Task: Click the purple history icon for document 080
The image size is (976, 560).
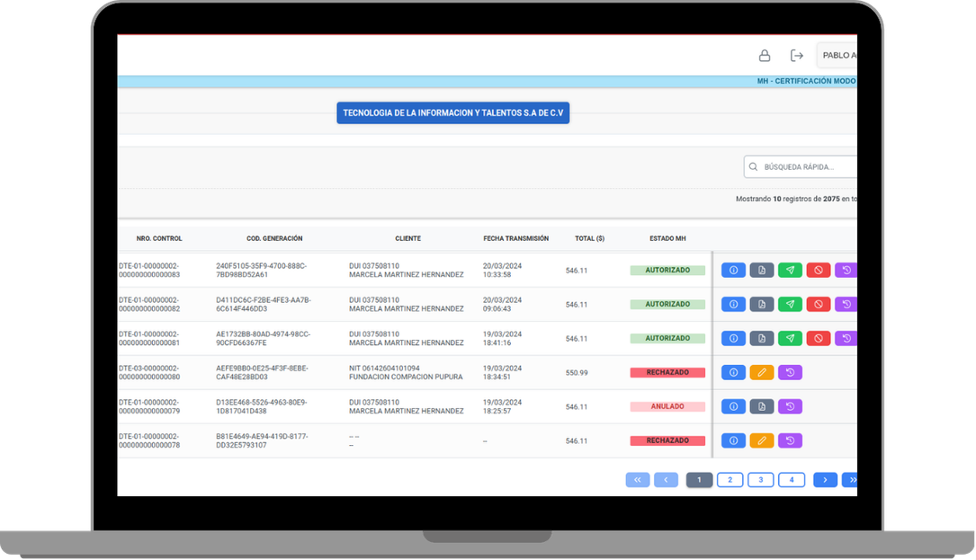Action: (x=790, y=373)
